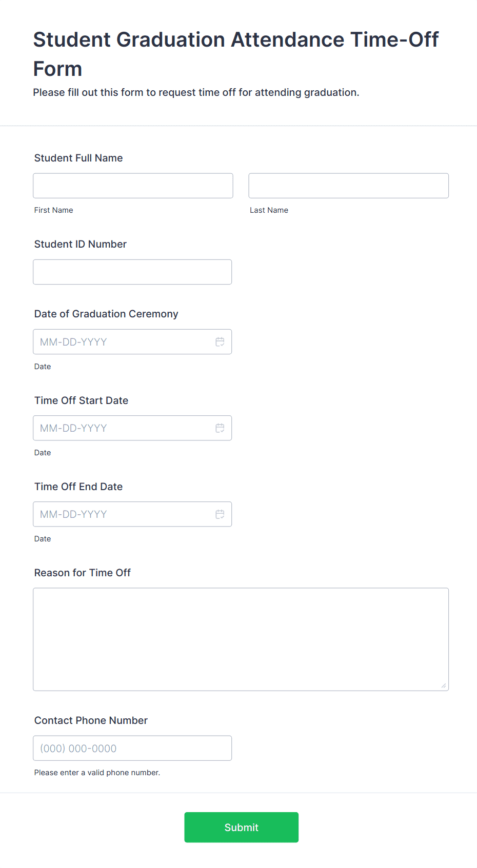Click the "Student Full Name" label
477x868 pixels.
tap(78, 158)
